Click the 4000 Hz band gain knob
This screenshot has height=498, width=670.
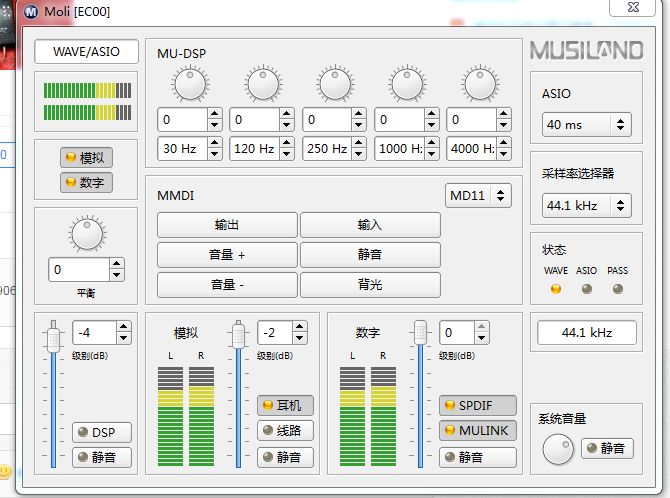480,84
